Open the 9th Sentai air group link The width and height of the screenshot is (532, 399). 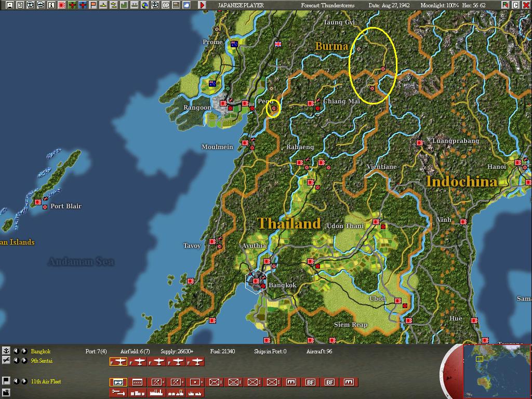click(42, 361)
